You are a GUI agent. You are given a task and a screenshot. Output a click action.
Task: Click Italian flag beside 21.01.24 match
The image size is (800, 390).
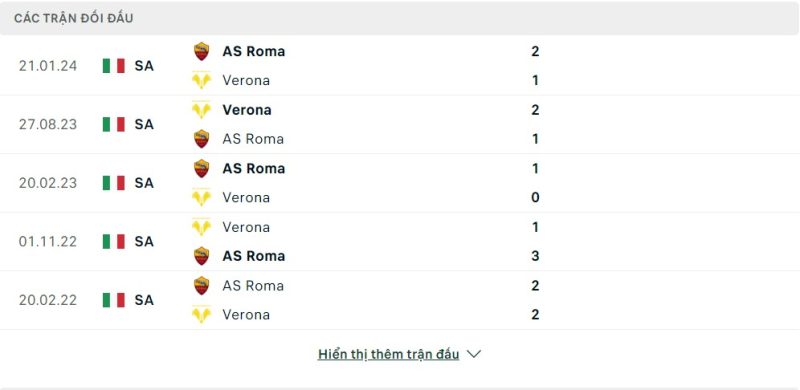pos(114,66)
